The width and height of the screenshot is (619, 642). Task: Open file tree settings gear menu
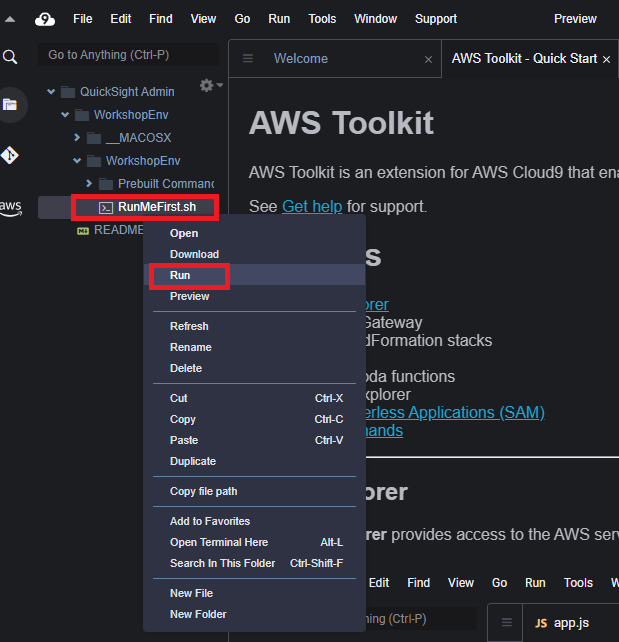(x=210, y=85)
